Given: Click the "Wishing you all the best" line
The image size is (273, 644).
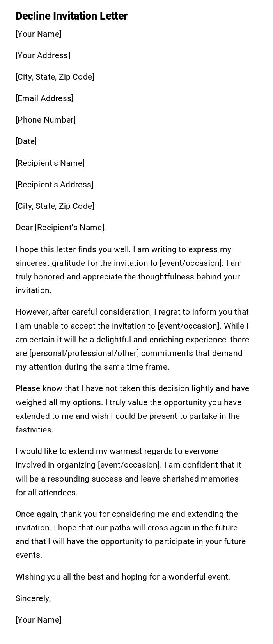Looking at the screenshot, I should [x=123, y=577].
